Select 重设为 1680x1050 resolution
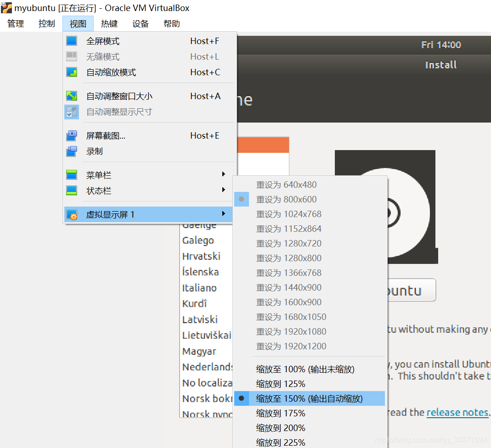Image resolution: width=491 pixels, height=448 pixels. tap(310, 317)
